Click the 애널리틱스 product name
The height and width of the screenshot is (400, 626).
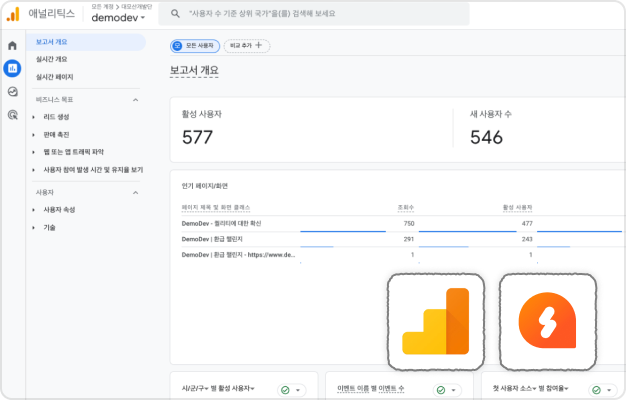click(52, 14)
